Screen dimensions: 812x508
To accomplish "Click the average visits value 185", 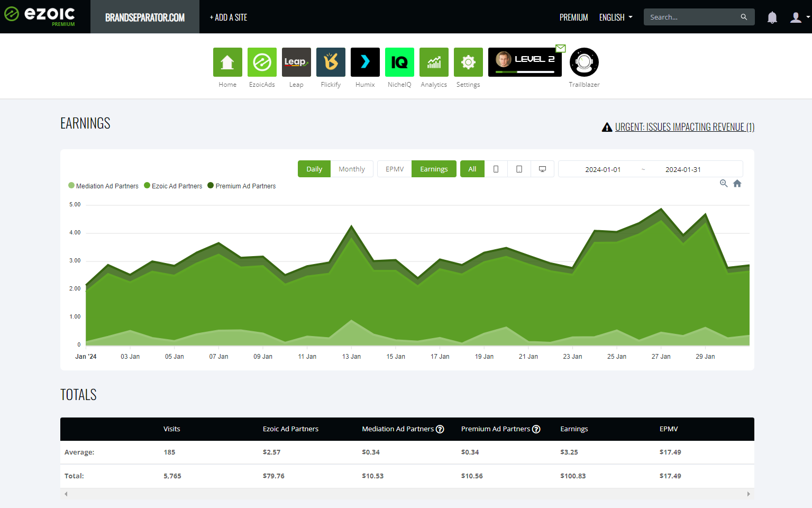I will tap(169, 452).
